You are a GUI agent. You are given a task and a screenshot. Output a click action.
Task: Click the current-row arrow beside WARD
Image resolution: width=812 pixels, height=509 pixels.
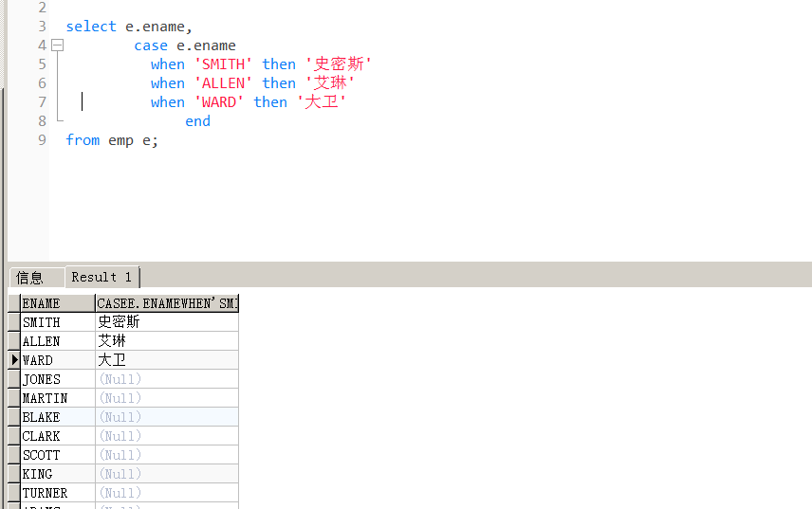tap(14, 360)
